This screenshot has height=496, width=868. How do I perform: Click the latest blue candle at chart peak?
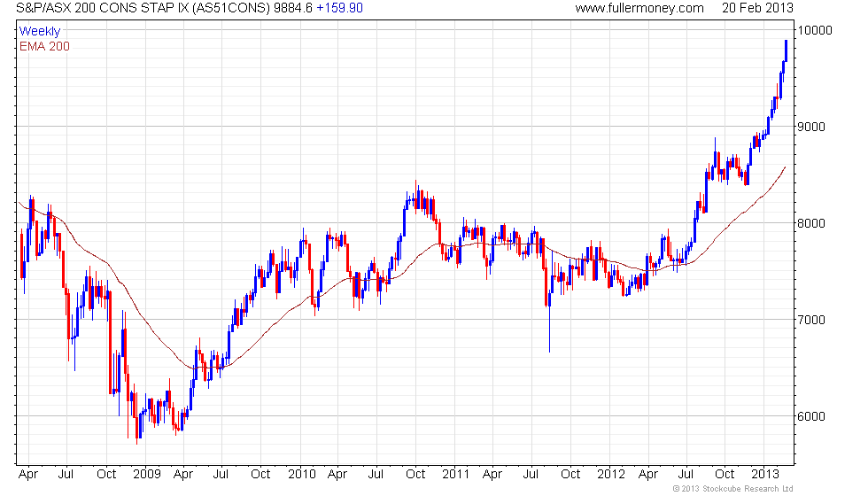pos(786,50)
